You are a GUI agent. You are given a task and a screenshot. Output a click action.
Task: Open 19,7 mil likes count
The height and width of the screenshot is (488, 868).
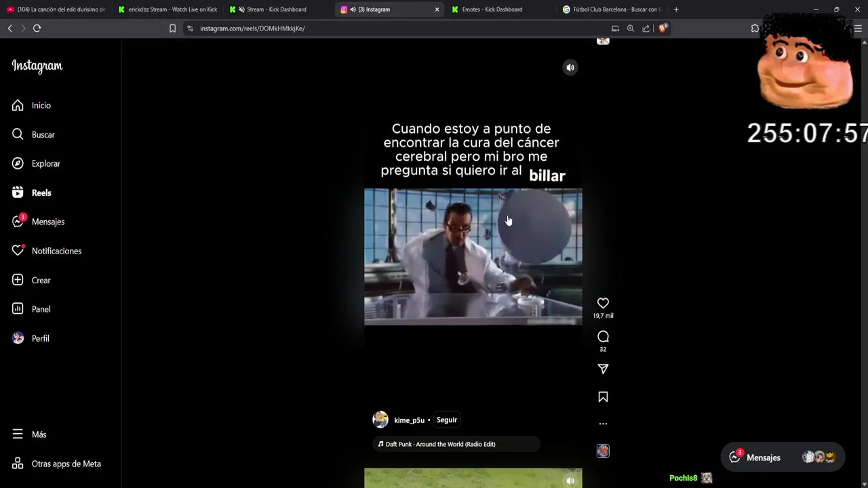[603, 316]
